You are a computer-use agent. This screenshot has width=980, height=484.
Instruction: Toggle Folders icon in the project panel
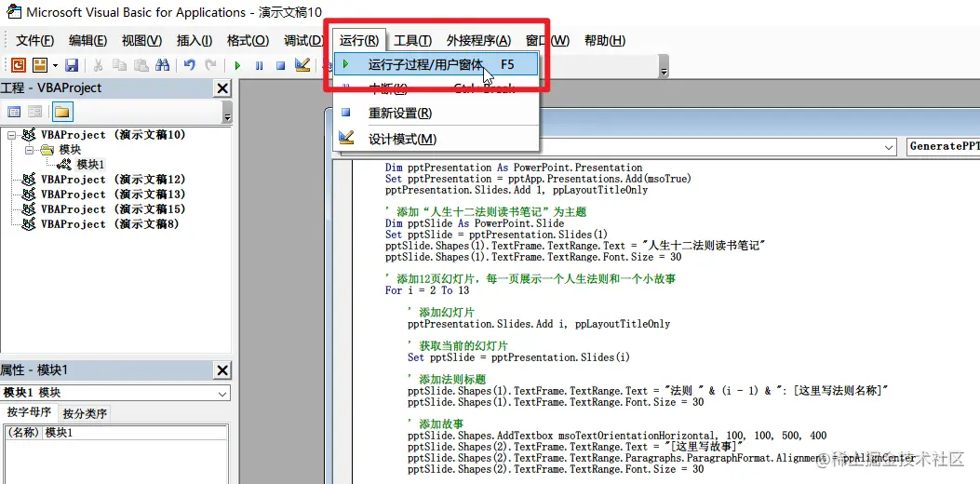point(62,112)
